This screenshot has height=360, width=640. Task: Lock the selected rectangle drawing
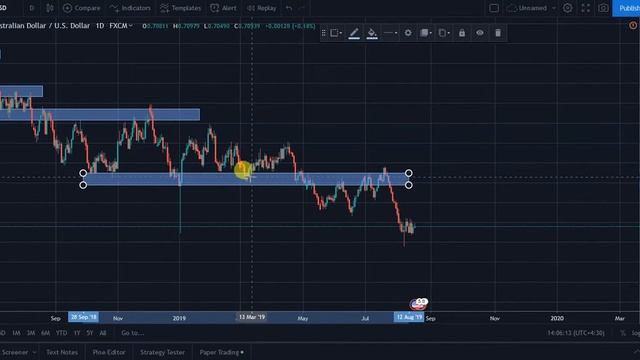[462, 33]
